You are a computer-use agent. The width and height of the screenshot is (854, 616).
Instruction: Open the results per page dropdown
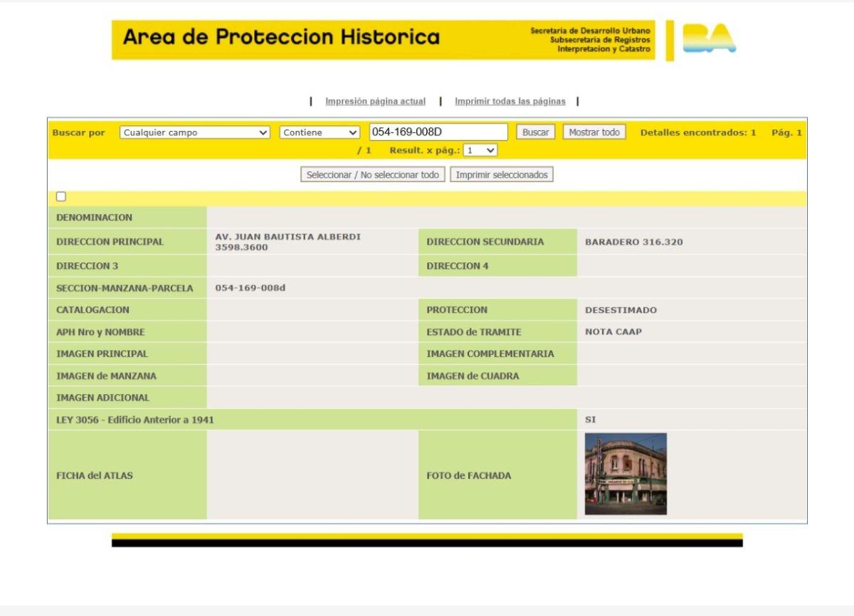pos(480,151)
